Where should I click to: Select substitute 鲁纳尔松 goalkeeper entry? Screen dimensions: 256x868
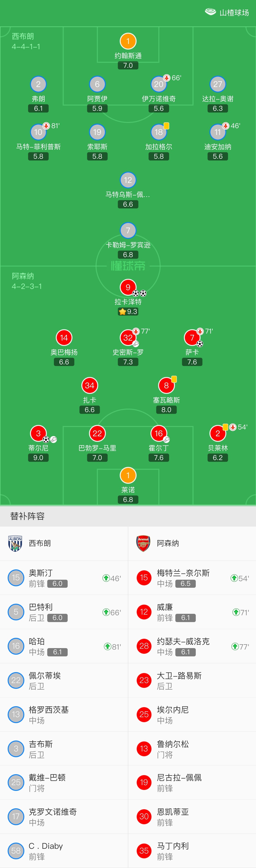[x=192, y=749]
